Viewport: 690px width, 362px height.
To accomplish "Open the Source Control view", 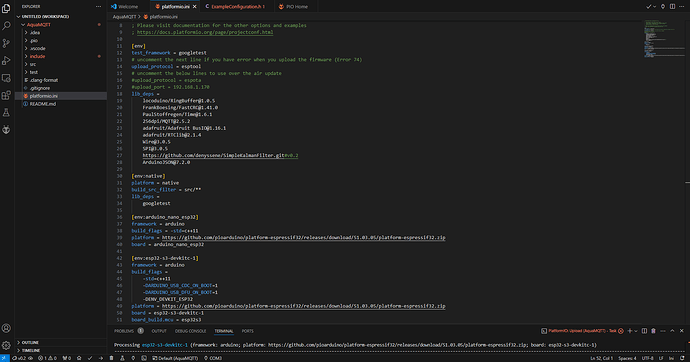I will pos(6,43).
